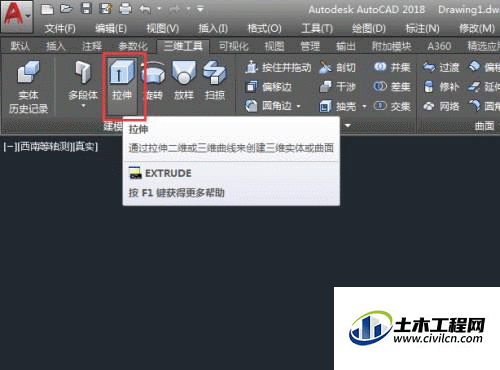Switch to the A360 ribbon tab

point(439,46)
